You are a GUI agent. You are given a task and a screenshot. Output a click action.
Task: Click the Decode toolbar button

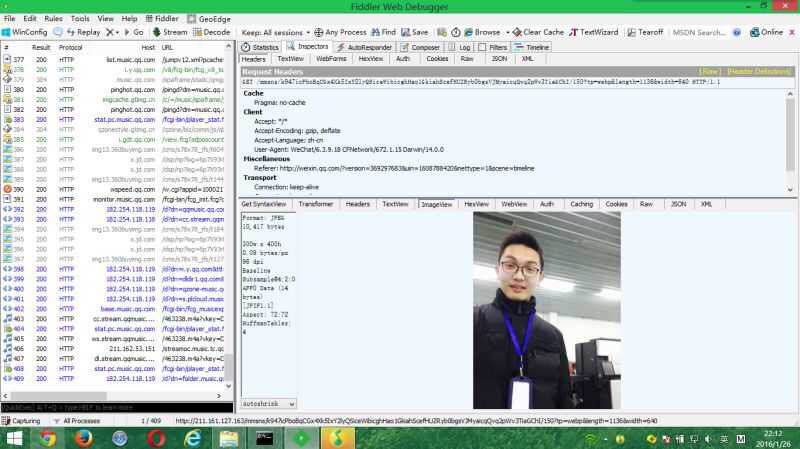pyautogui.click(x=211, y=32)
